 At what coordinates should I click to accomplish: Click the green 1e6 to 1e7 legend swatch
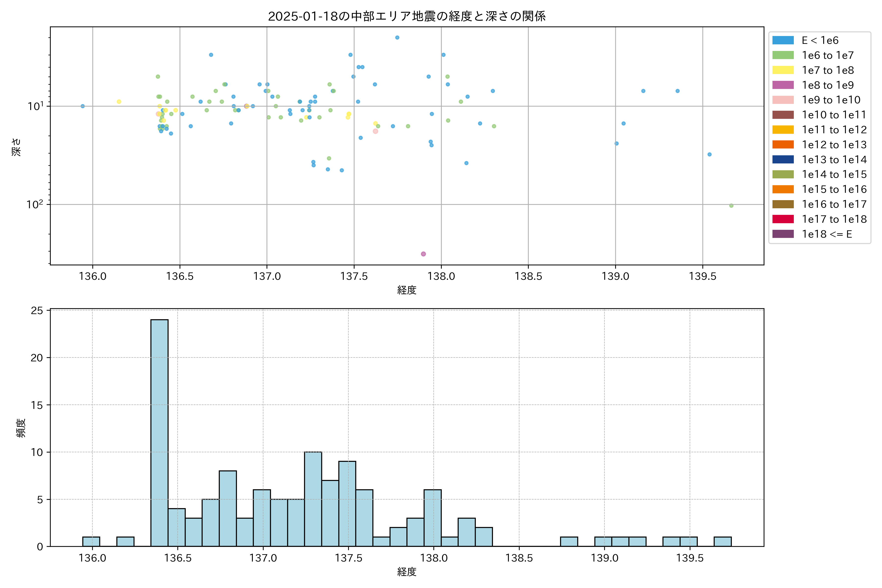[783, 55]
